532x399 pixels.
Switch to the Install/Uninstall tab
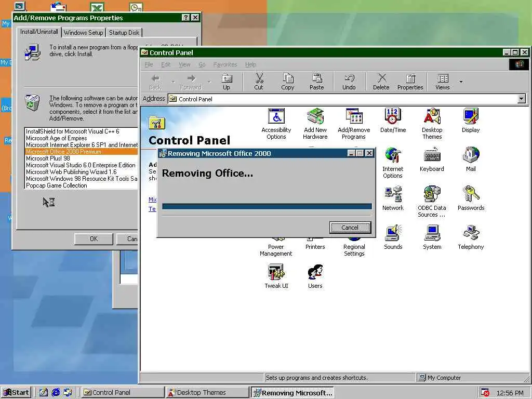(39, 32)
